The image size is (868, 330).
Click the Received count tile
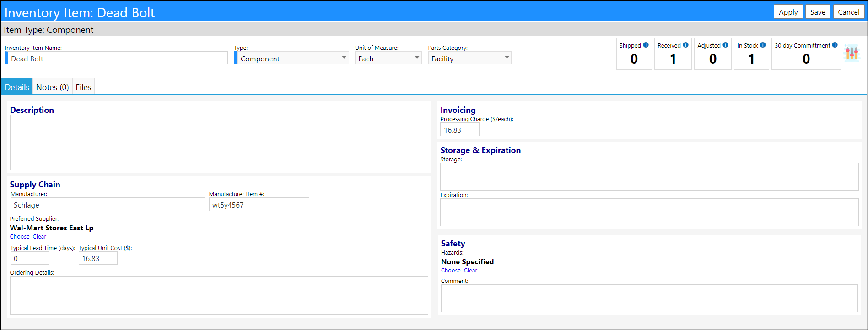673,54
